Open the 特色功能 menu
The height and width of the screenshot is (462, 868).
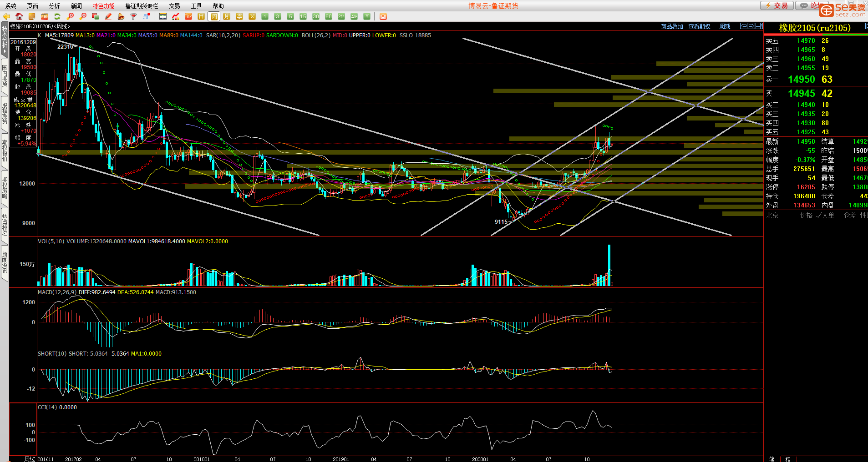tap(104, 6)
